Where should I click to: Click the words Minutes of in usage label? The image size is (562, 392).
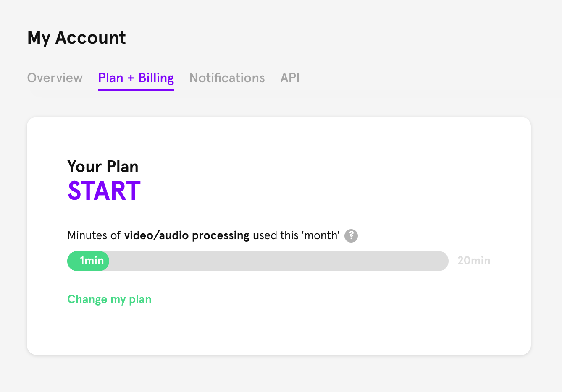click(x=94, y=235)
